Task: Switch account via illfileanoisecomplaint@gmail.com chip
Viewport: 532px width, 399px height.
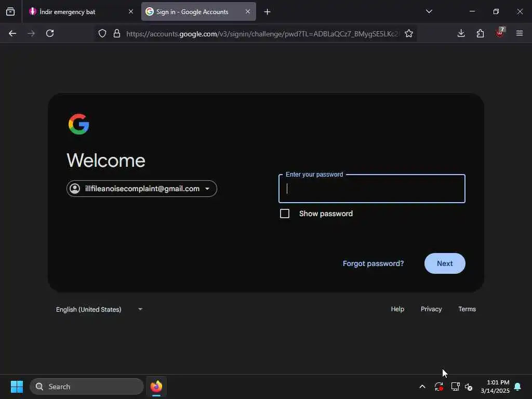Action: [x=142, y=189]
